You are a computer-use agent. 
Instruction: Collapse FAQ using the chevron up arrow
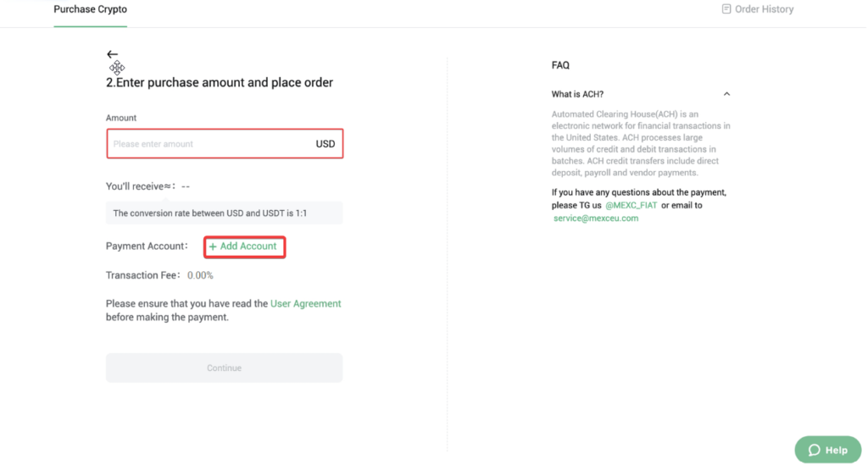click(726, 94)
